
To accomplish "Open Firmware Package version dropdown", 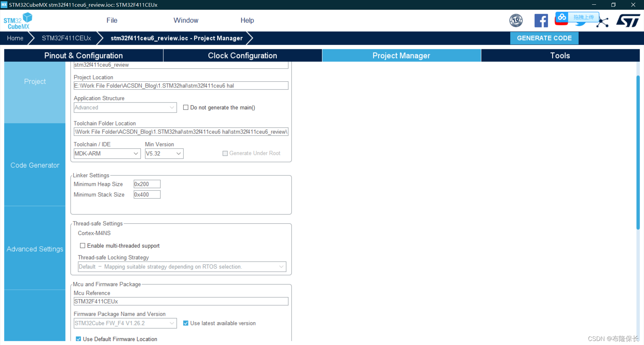I will click(x=125, y=323).
